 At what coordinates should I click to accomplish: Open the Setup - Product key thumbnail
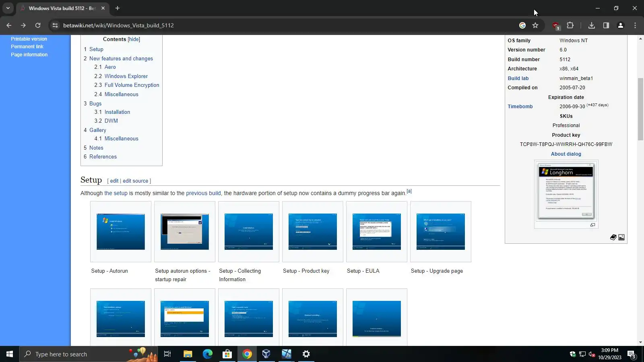point(313,232)
